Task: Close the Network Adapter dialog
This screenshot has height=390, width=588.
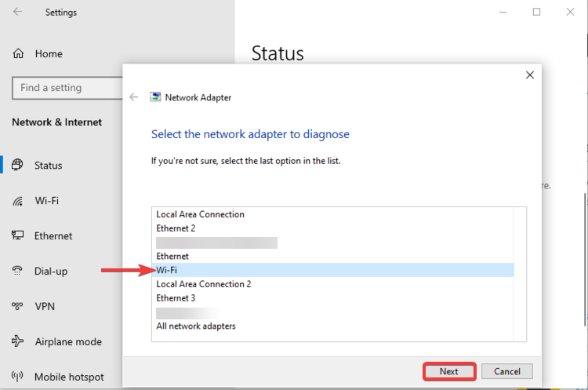Action: tap(530, 75)
